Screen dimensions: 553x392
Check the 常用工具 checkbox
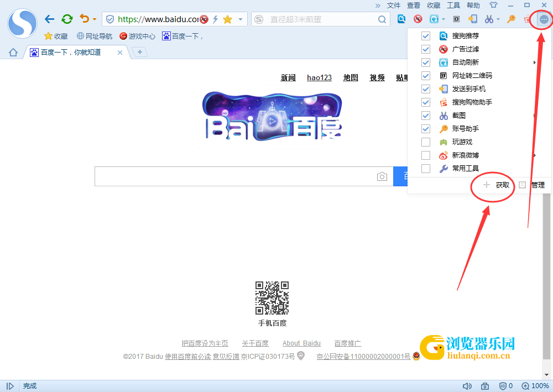pyautogui.click(x=426, y=169)
